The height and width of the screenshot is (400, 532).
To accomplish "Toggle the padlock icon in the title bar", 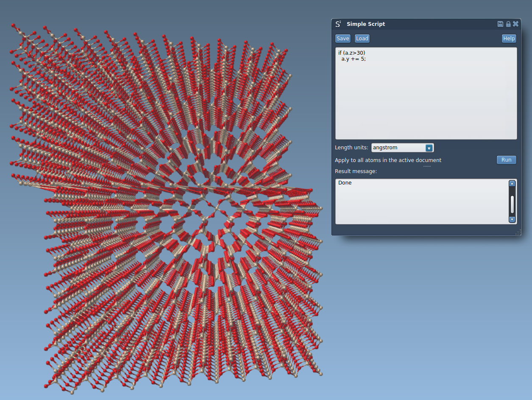I will click(x=508, y=24).
